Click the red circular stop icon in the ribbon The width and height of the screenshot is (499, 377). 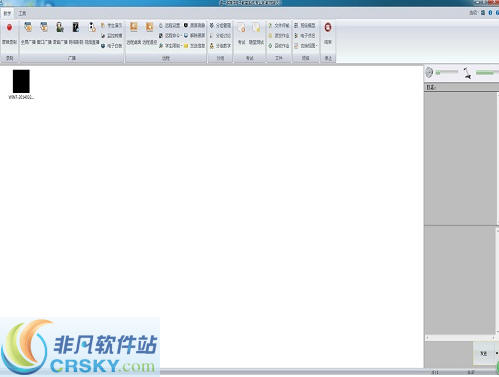(x=328, y=28)
